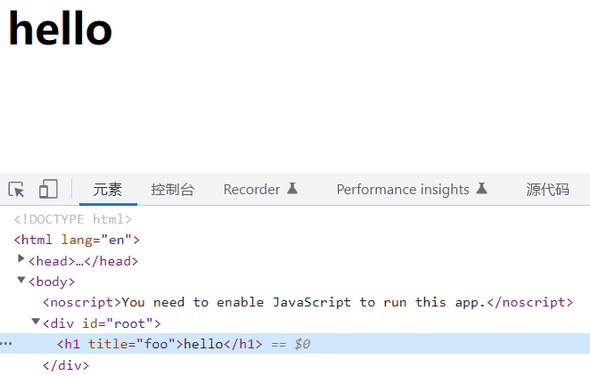This screenshot has height=375, width=590.
Task: Click the DOCTYPE html line
Action: click(73, 219)
